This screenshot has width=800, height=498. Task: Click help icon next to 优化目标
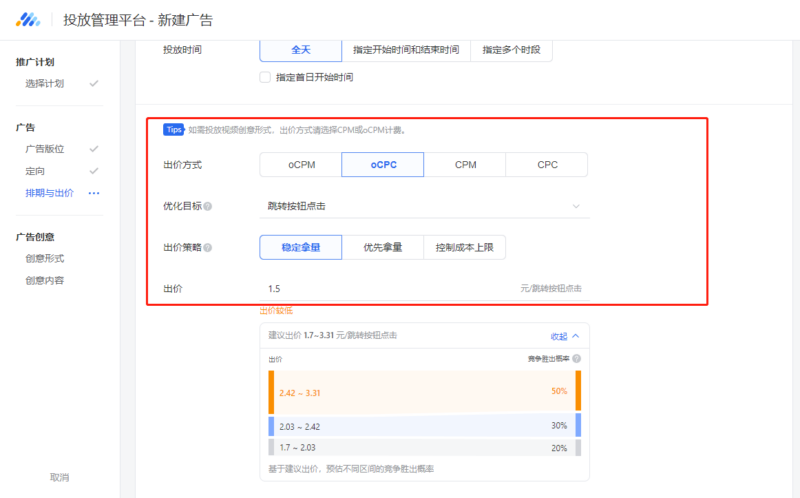[208, 207]
